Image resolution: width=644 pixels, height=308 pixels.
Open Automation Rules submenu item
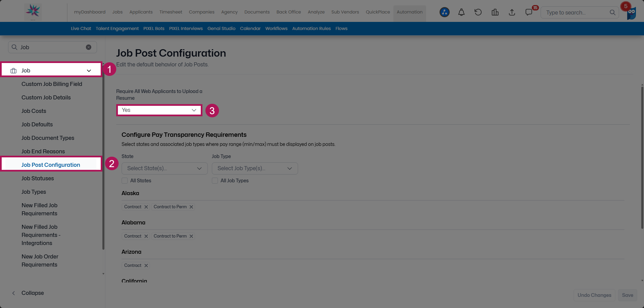(x=312, y=28)
